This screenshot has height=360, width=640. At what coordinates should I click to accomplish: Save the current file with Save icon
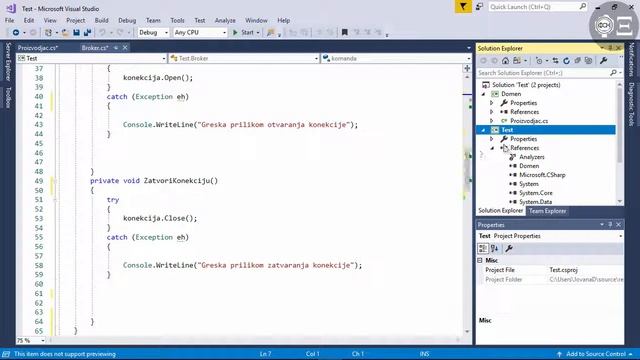point(76,32)
